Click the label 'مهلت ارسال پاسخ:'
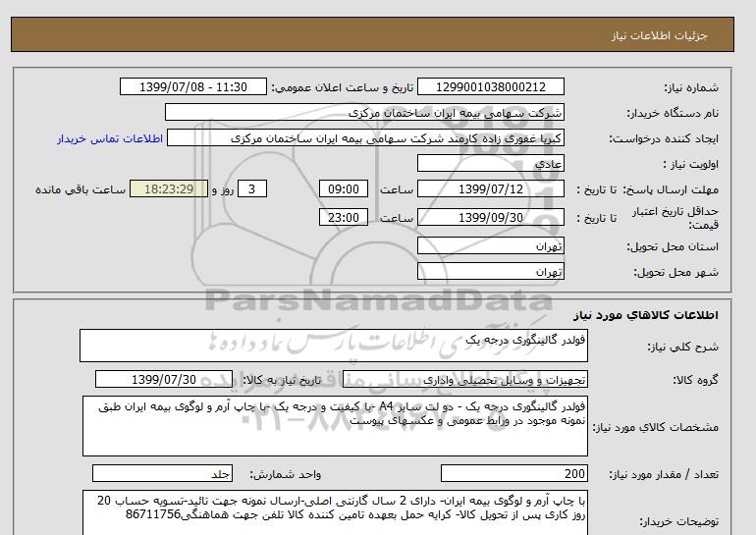This screenshot has width=756, height=535. 671,189
